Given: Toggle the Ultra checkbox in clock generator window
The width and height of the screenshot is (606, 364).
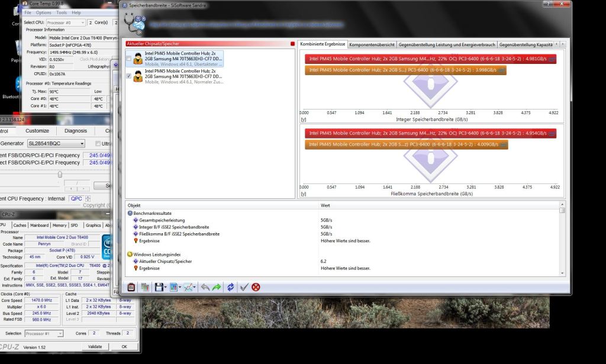Looking at the screenshot, I should tap(98, 143).
